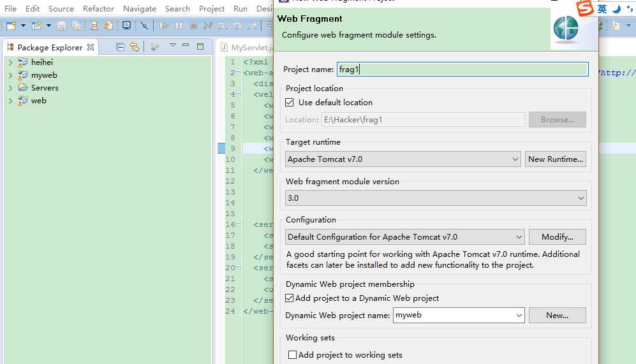Uncheck Use default location checkbox
This screenshot has width=636, height=364.
coord(289,103)
